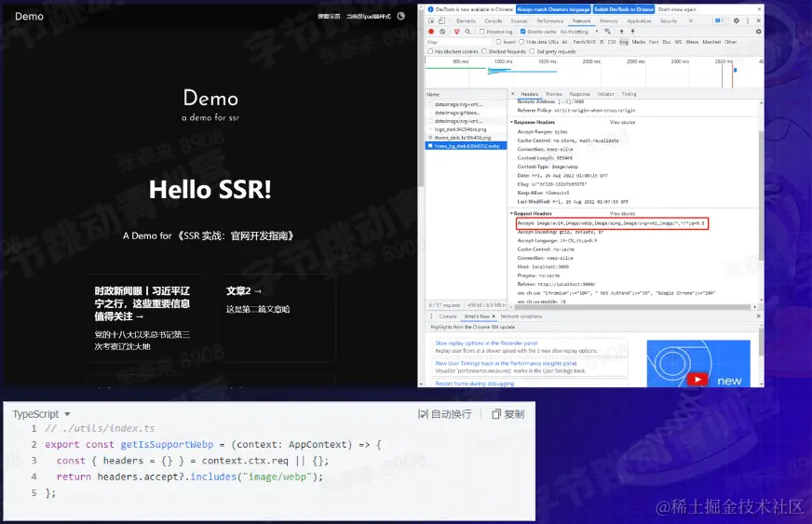812x524 pixels.
Task: Open the Timing tab of request details
Action: tap(629, 94)
